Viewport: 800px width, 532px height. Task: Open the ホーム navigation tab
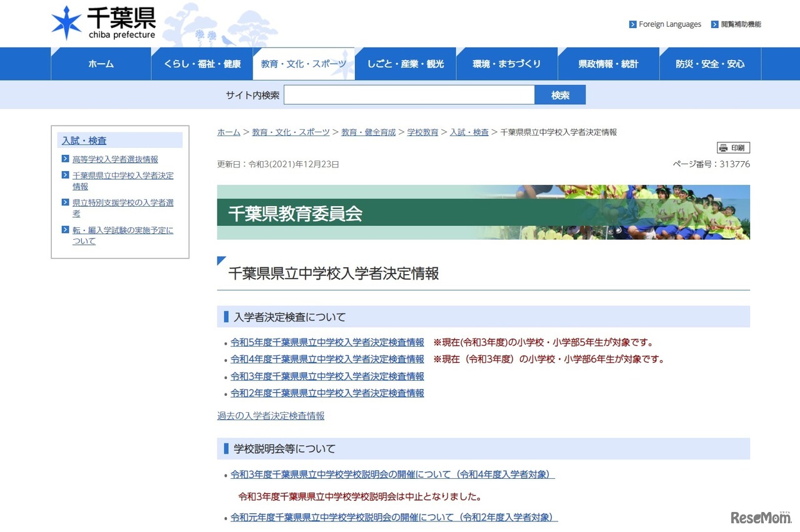[101, 64]
